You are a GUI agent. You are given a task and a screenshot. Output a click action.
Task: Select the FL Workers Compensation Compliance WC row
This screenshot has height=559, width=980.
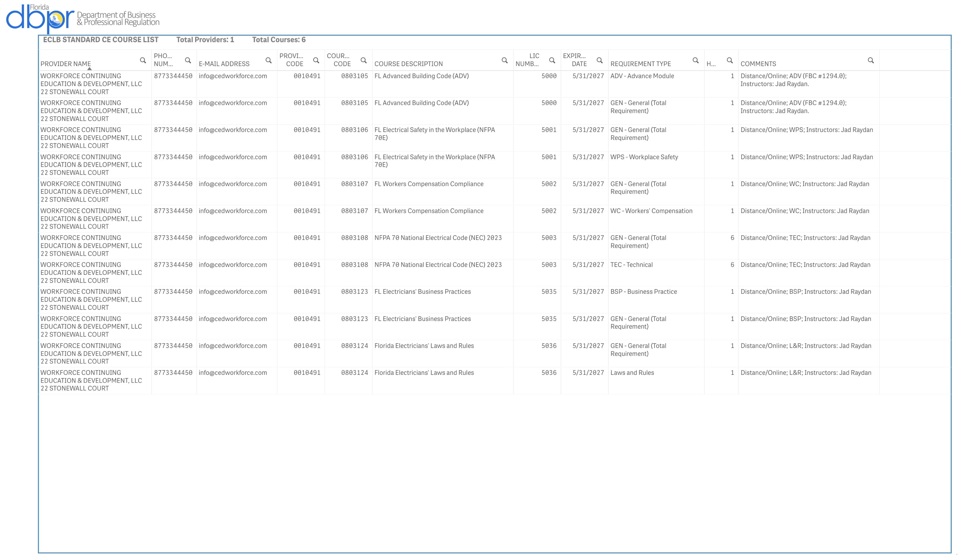429,211
